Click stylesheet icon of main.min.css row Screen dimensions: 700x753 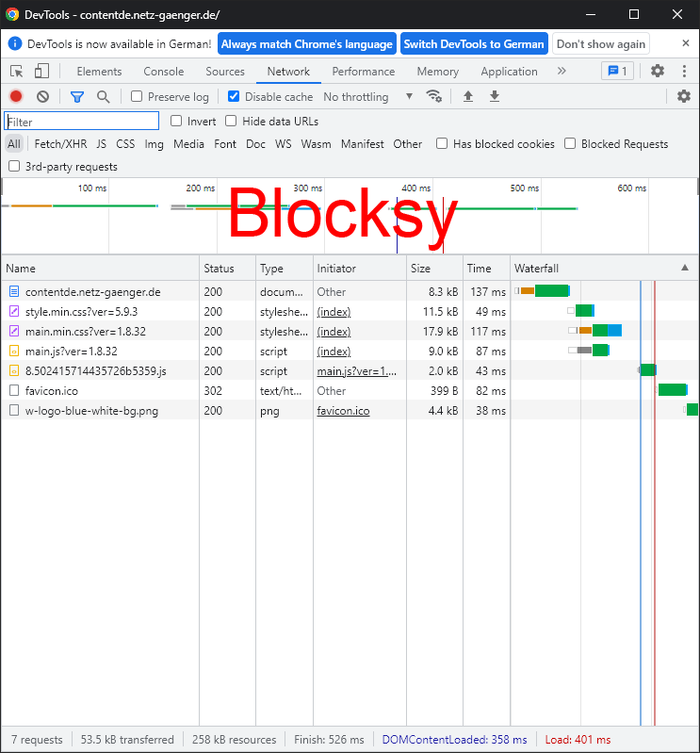coord(14,331)
